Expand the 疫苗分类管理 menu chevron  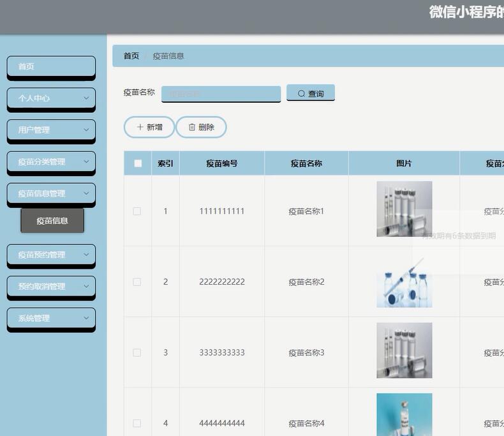(86, 162)
